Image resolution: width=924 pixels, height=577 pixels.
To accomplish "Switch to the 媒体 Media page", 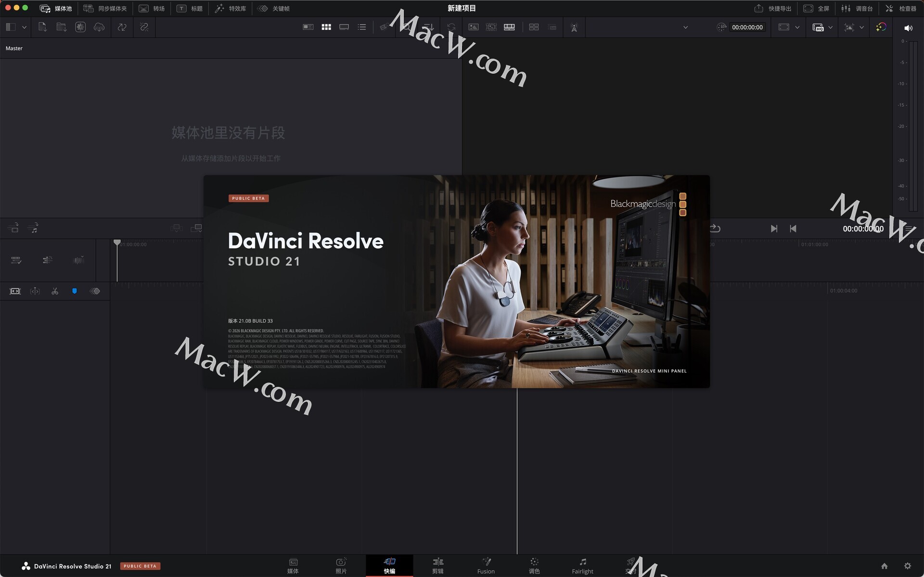I will 293,566.
